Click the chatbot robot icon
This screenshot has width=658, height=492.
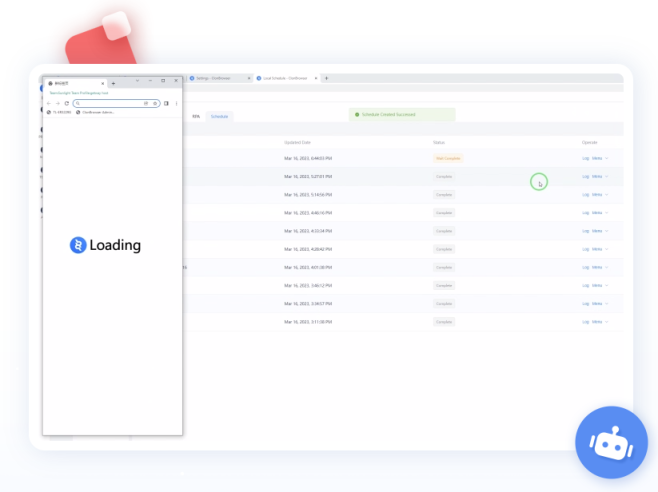click(x=611, y=443)
